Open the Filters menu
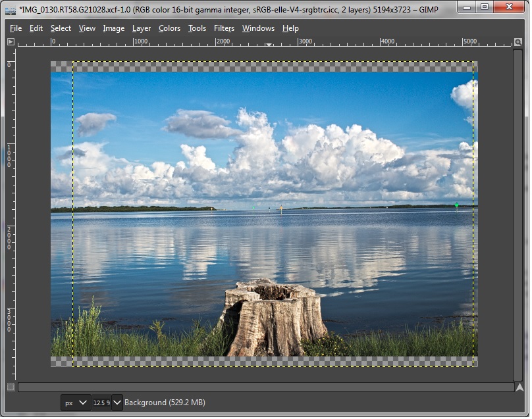Image resolution: width=532 pixels, height=419 pixels. (x=224, y=28)
